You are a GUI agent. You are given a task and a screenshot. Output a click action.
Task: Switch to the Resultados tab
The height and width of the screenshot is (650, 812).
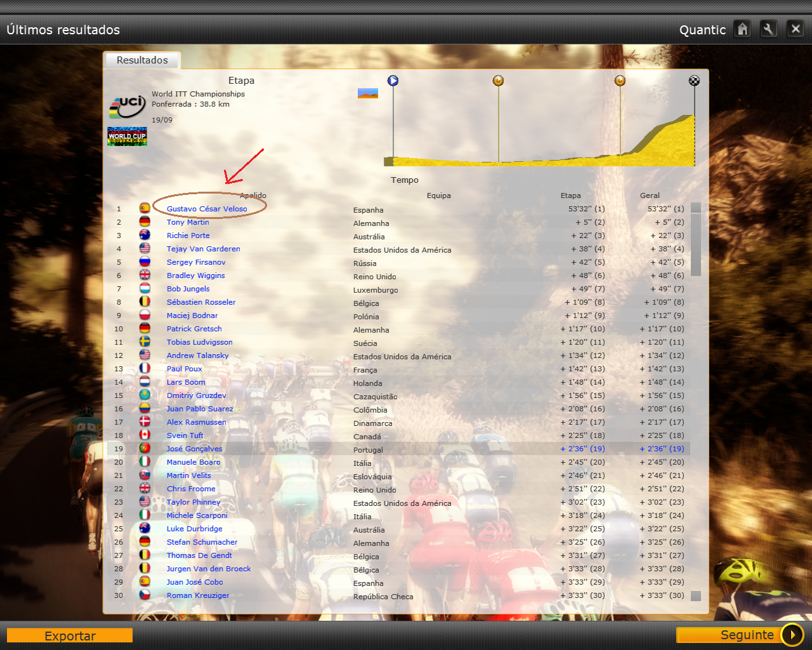coord(142,60)
